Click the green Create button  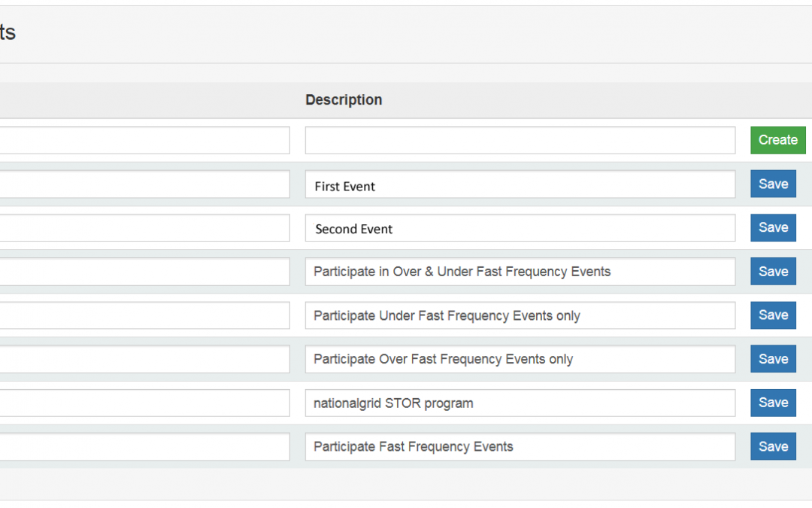point(777,140)
